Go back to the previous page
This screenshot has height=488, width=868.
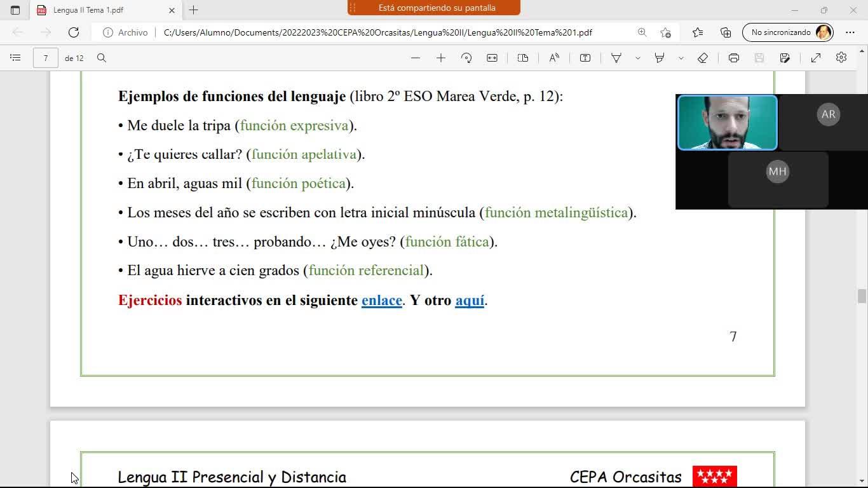click(18, 32)
